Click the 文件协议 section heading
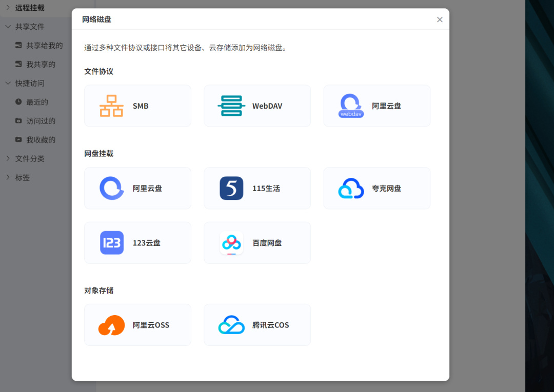 (99, 71)
